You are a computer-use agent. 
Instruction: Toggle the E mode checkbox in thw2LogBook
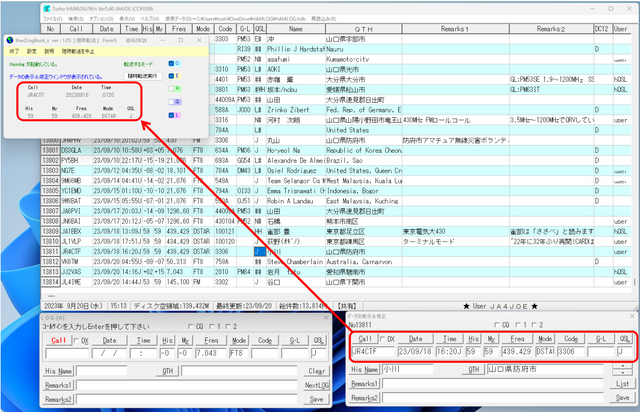point(171,76)
